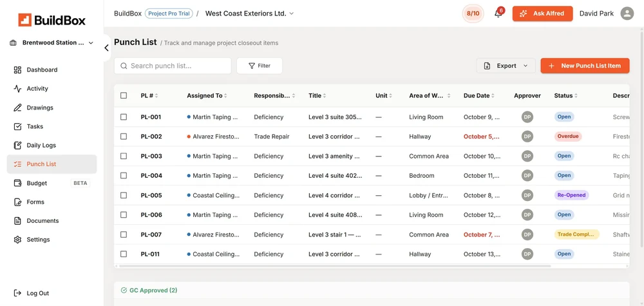Image resolution: width=644 pixels, height=306 pixels.
Task: Click the DP approver avatar for PL-005
Action: pos(527,195)
